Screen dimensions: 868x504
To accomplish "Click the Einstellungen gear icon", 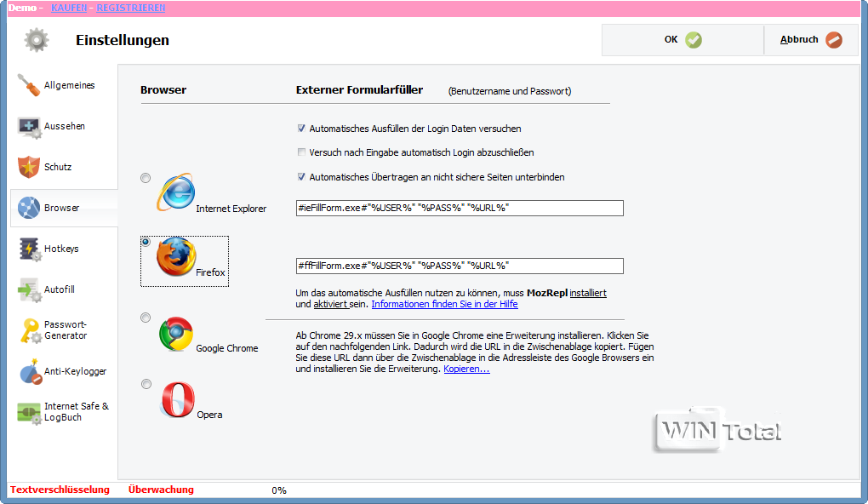I will [x=37, y=40].
